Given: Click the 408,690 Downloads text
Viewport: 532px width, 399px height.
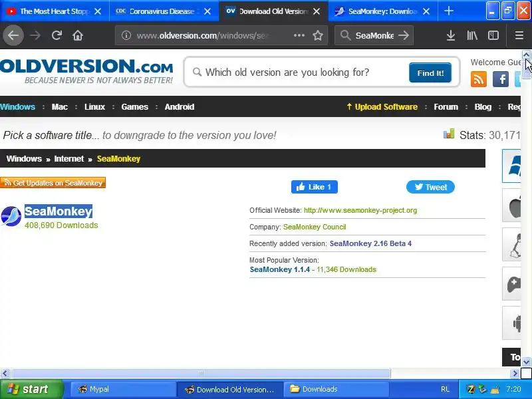Looking at the screenshot, I should pos(61,225).
